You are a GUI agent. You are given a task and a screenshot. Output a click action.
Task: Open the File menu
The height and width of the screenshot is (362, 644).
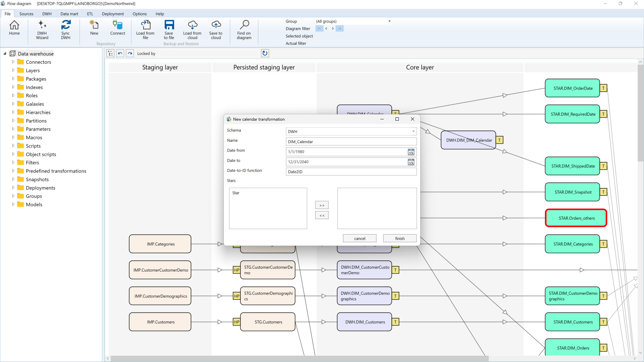click(x=8, y=14)
